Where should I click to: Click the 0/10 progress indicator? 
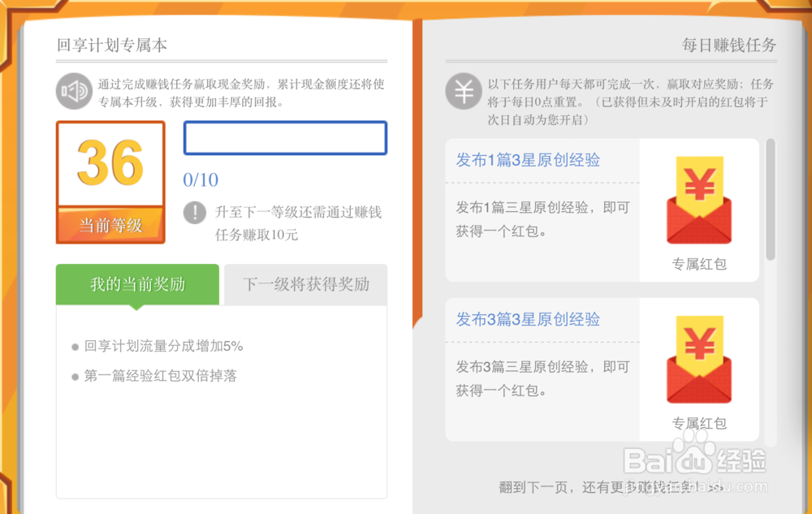[x=199, y=180]
